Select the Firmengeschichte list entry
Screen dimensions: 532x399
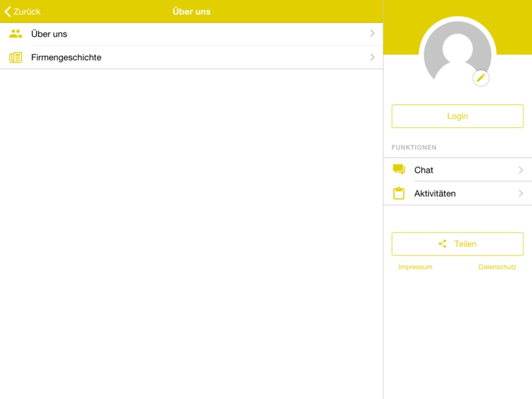pyautogui.click(x=192, y=57)
